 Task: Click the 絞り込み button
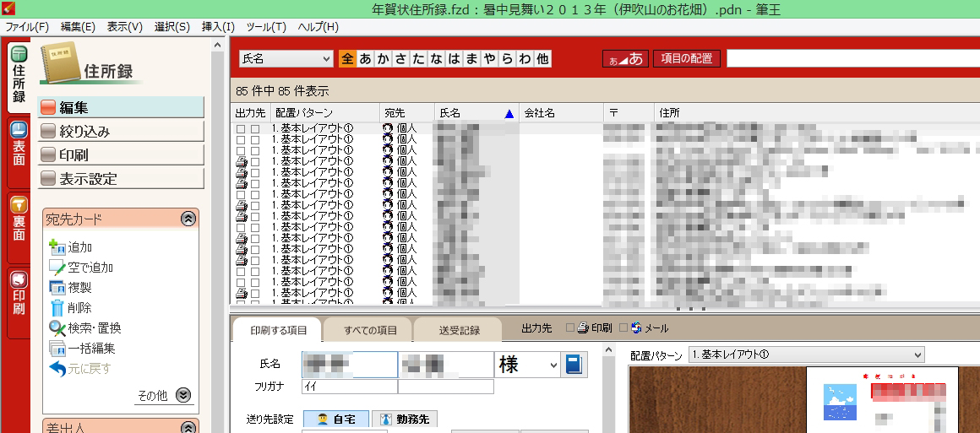(122, 131)
